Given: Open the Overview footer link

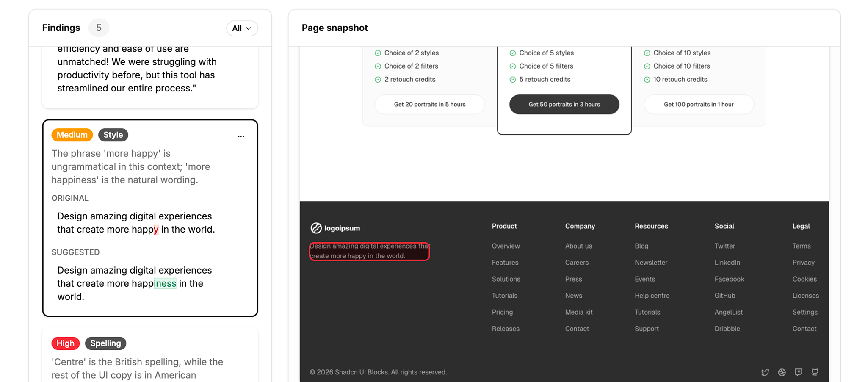Looking at the screenshot, I should pos(506,246).
